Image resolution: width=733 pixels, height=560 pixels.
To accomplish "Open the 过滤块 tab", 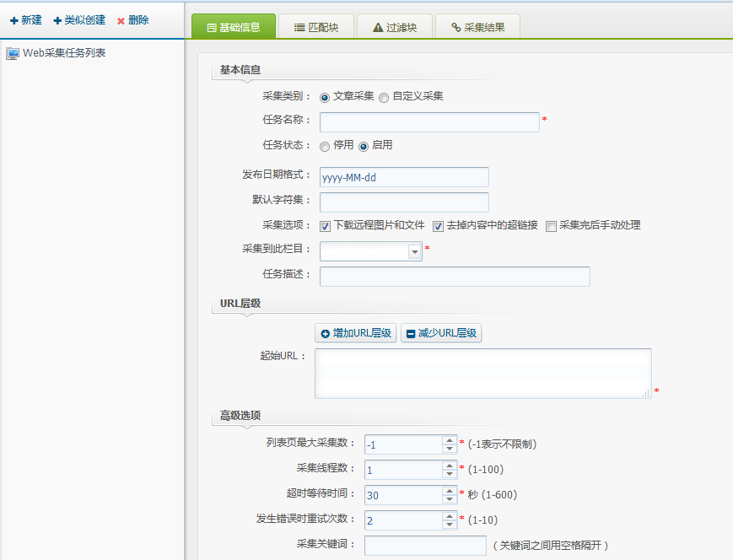I will pos(395,27).
